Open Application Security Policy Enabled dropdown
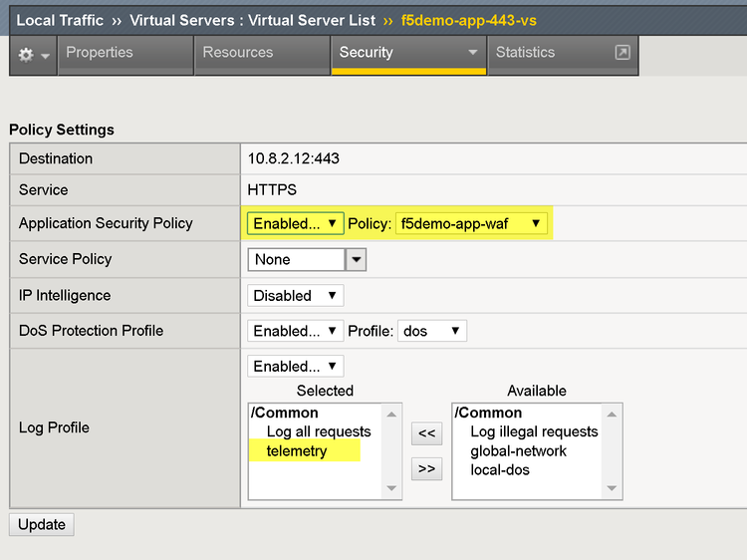The height and width of the screenshot is (560, 747). [x=295, y=223]
